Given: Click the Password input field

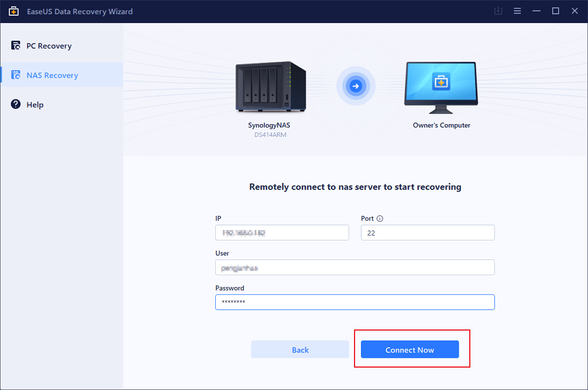Looking at the screenshot, I should pyautogui.click(x=355, y=302).
